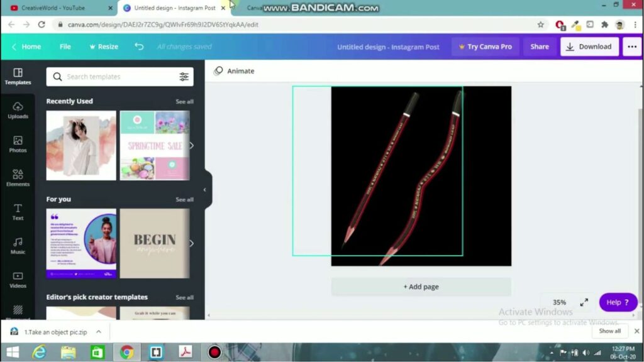Open the Text sidebar panel

click(18, 212)
